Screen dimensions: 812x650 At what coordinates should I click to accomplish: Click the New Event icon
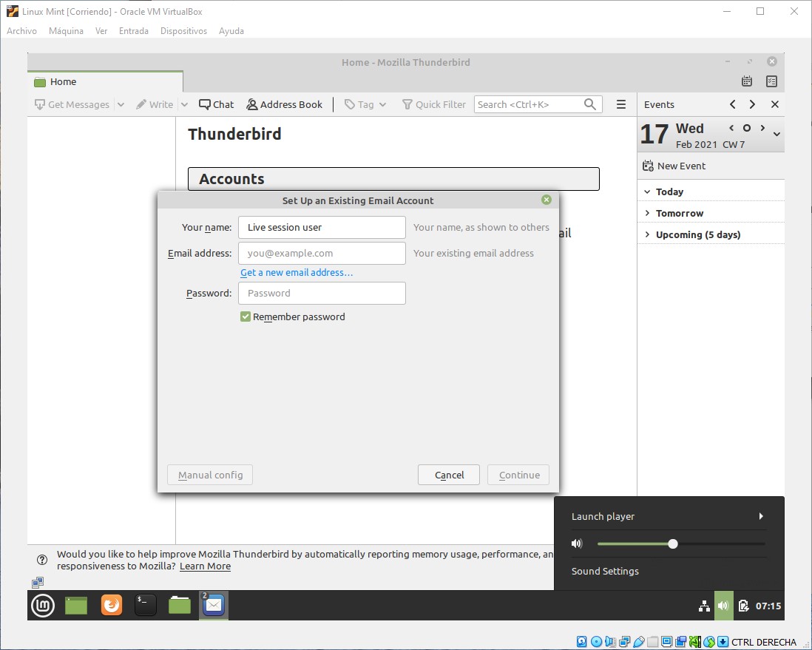[648, 166]
